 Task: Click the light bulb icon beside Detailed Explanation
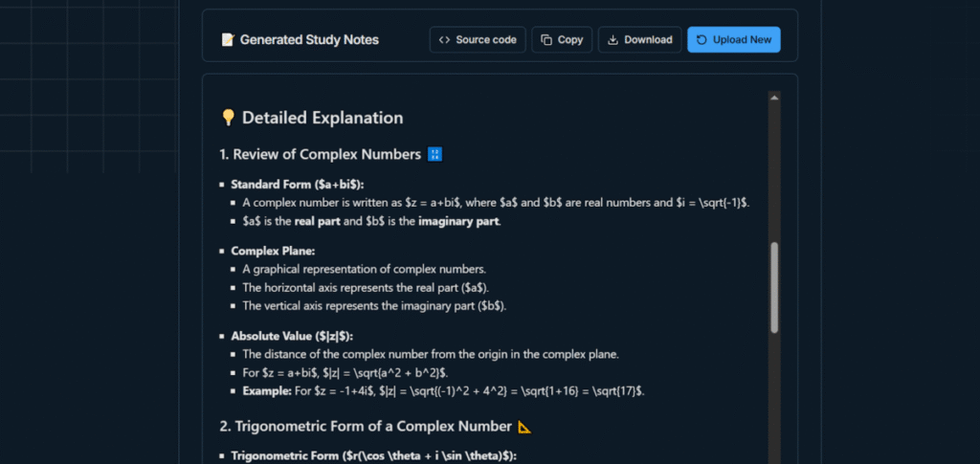228,118
